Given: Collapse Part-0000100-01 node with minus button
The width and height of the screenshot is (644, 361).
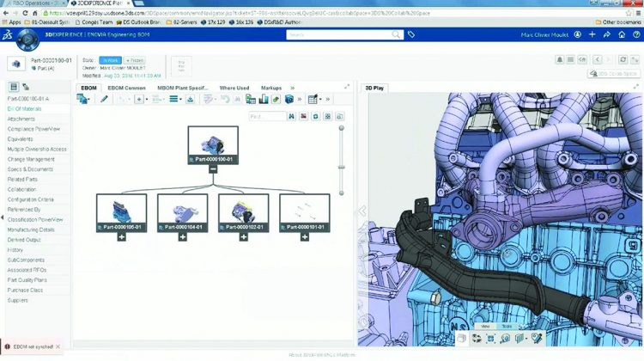Looking at the screenshot, I should tap(213, 168).
